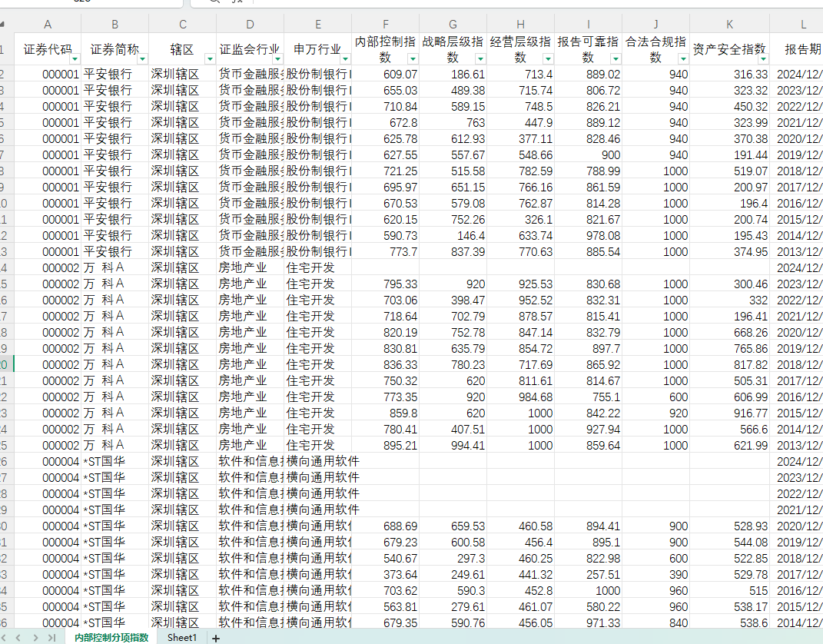
Task: Select the cell with value 952.52
Action: tap(521, 300)
